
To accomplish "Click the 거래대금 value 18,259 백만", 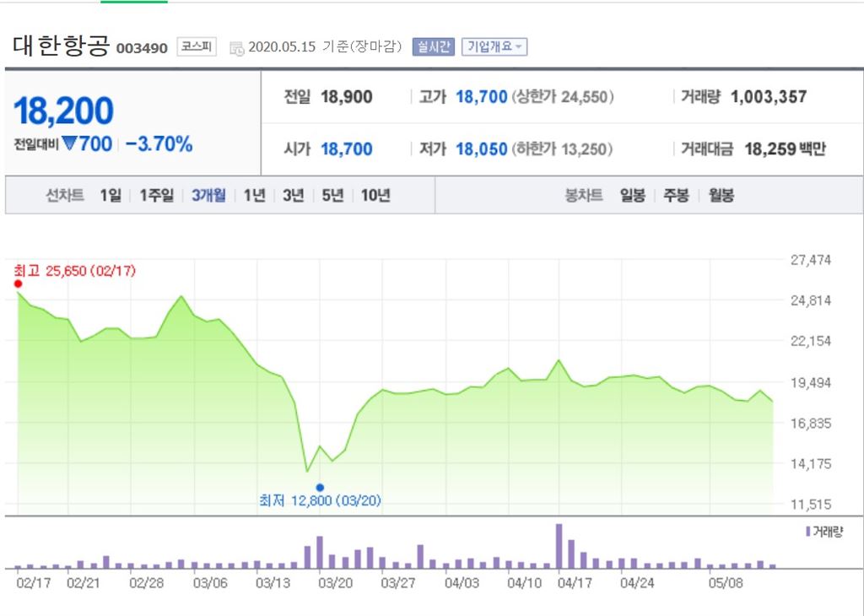I will pyautogui.click(x=786, y=149).
